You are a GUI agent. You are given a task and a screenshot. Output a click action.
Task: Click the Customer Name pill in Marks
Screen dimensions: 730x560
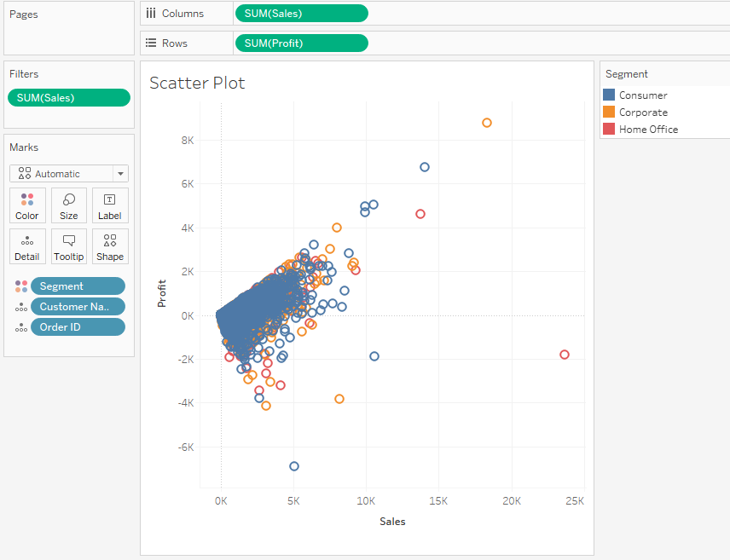click(78, 307)
